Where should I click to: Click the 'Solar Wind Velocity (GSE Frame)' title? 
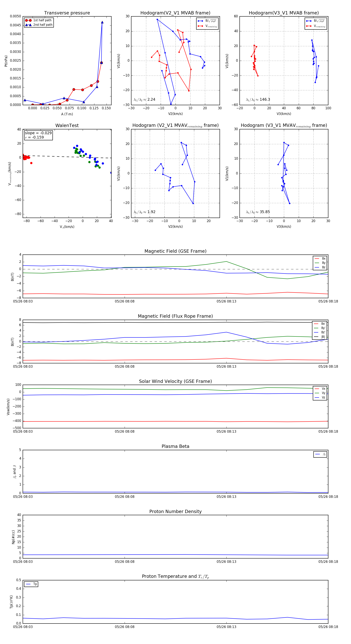(x=175, y=381)
